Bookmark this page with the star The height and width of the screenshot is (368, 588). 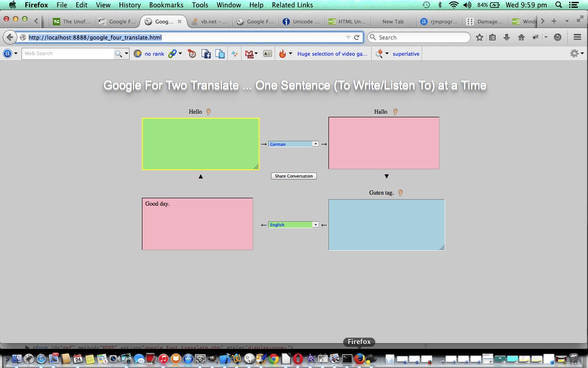[x=480, y=37]
